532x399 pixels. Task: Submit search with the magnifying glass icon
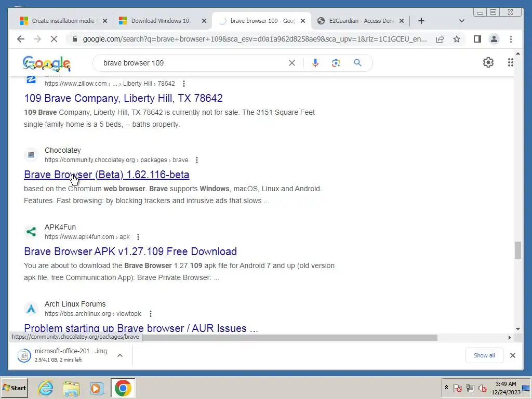coord(357,63)
